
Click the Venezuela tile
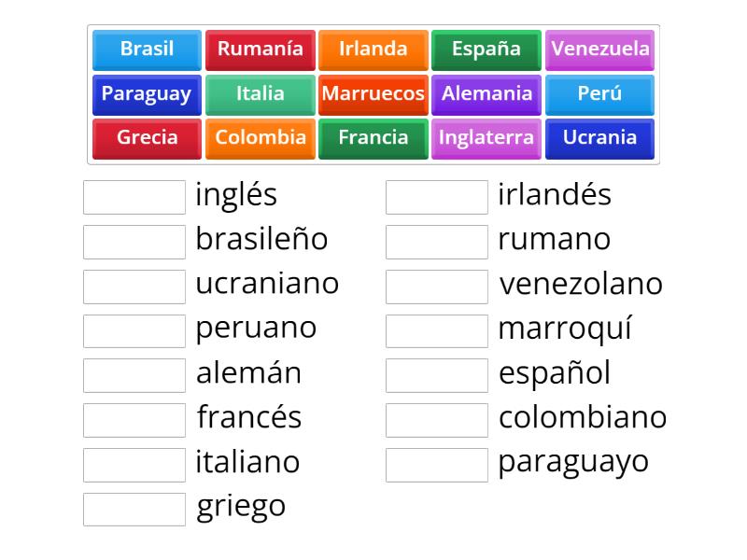pyautogui.click(x=599, y=49)
